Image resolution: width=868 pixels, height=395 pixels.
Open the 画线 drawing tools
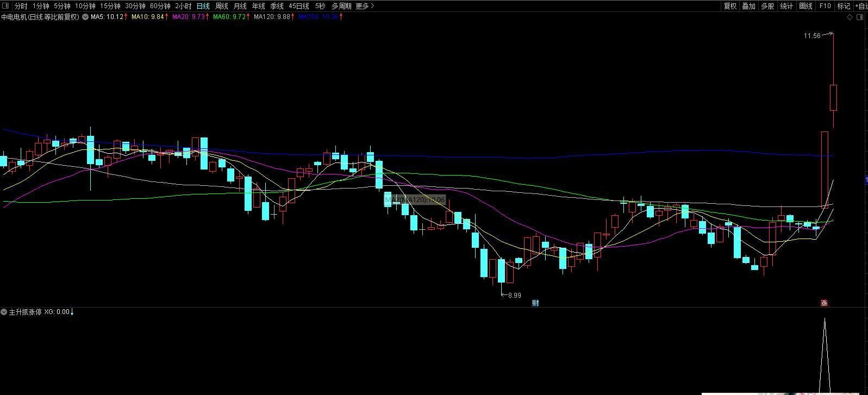[805, 6]
